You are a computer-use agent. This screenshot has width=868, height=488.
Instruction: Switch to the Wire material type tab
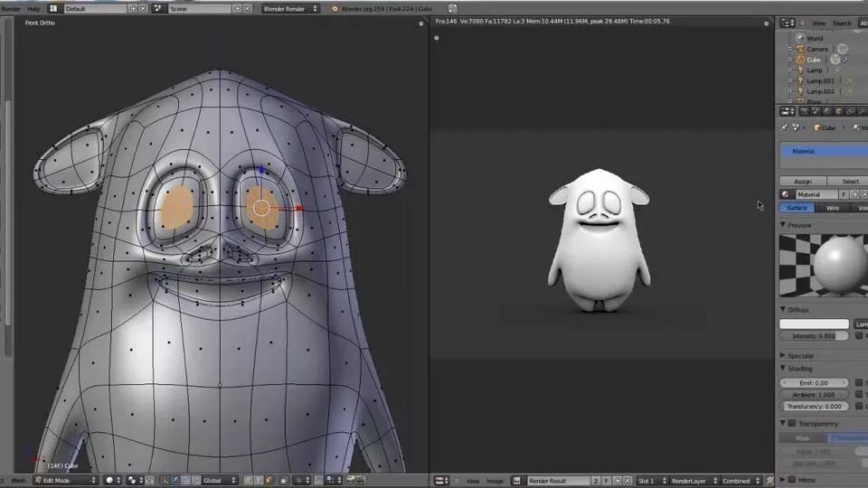(833, 208)
